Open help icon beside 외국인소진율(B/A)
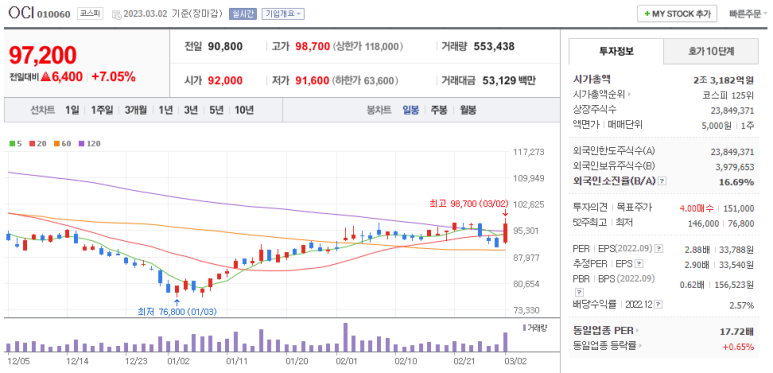773x373 pixels. (x=662, y=181)
